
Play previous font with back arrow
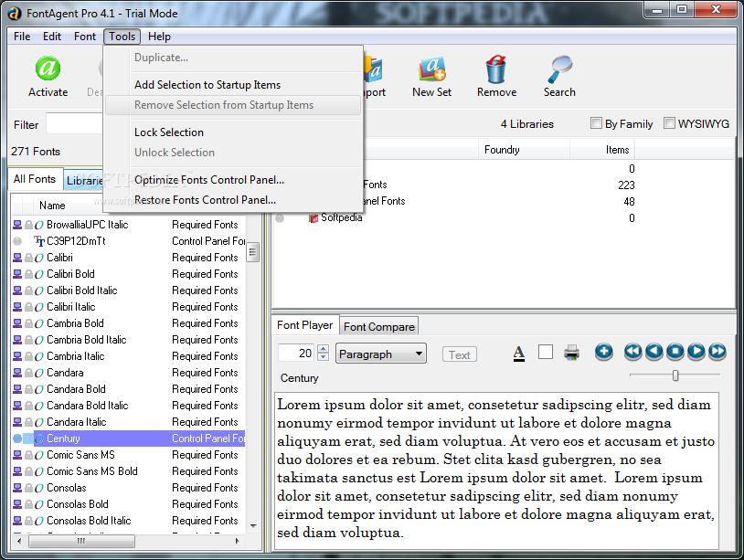point(654,352)
